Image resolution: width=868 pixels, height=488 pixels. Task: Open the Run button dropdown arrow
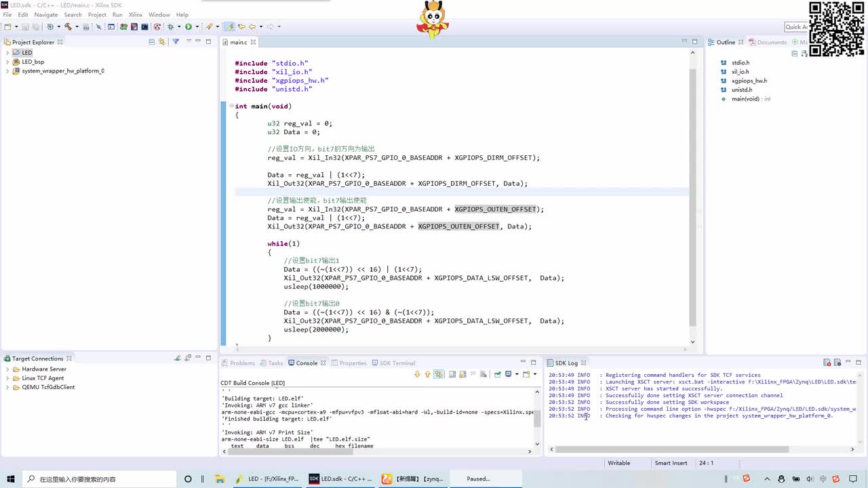pos(197,27)
